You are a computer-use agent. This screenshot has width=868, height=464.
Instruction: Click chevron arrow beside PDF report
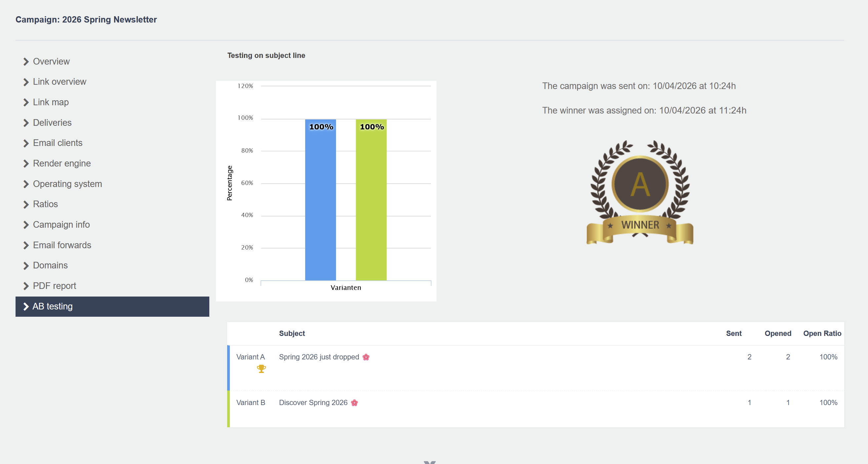[x=26, y=286]
